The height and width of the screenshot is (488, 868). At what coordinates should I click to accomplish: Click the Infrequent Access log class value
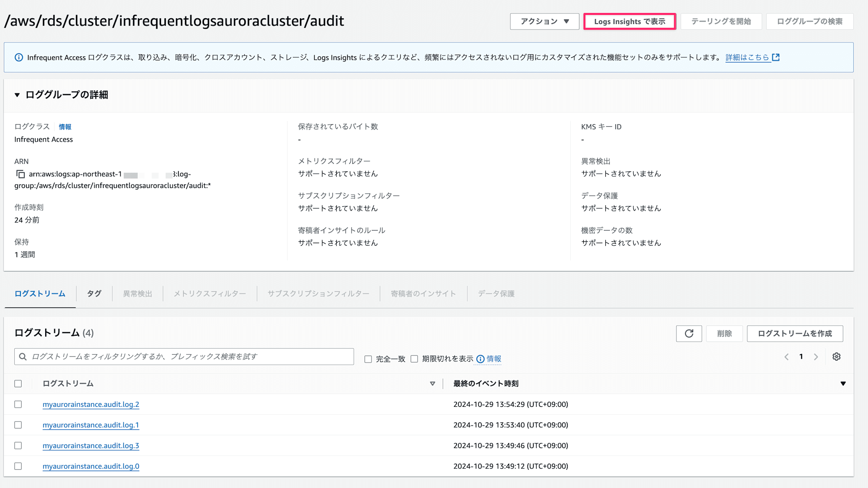pyautogui.click(x=43, y=139)
